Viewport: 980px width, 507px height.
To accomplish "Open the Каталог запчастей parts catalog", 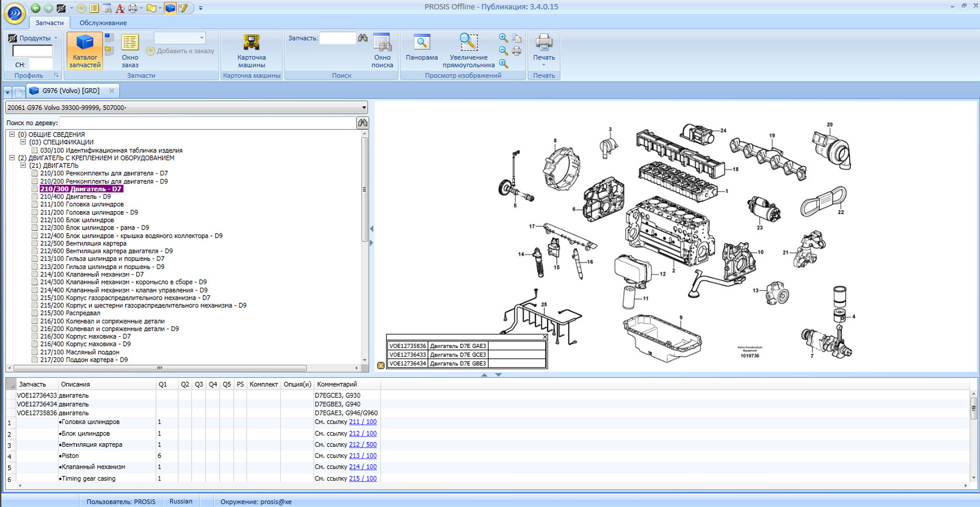I will pos(85,51).
